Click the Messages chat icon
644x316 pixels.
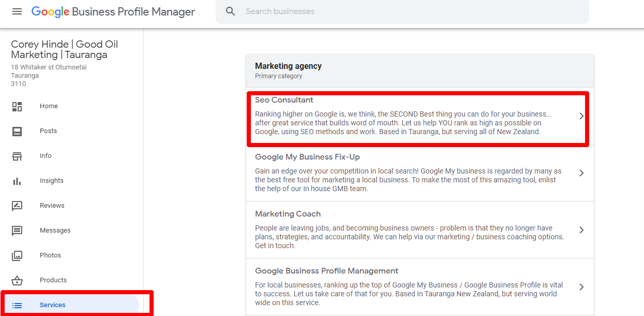pos(17,231)
